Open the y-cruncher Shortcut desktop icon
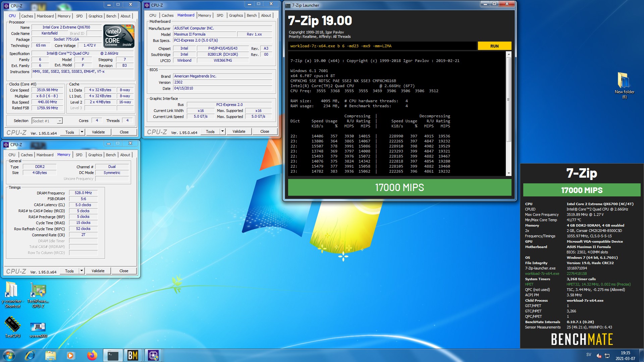 [x=12, y=294]
